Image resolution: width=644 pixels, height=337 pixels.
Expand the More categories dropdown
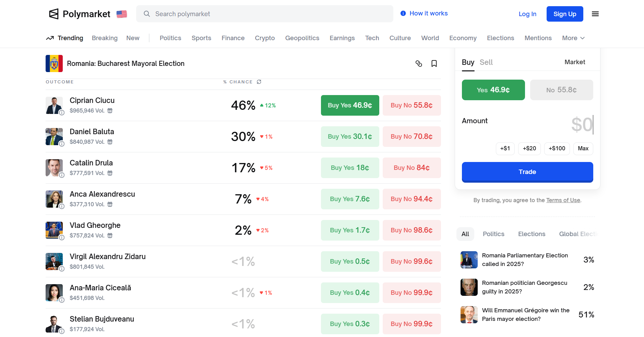pos(573,38)
